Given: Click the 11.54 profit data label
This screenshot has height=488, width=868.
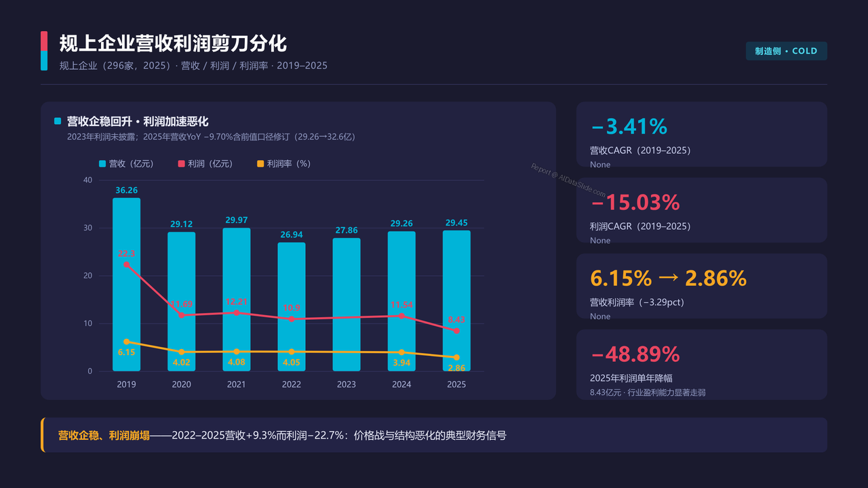Looking at the screenshot, I should [401, 305].
